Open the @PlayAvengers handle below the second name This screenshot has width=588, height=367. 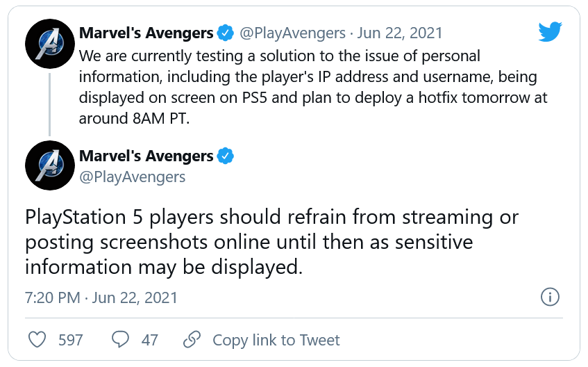(133, 177)
